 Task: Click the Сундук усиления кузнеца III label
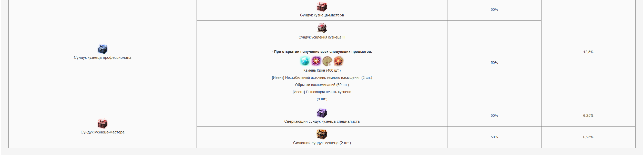(x=322, y=37)
